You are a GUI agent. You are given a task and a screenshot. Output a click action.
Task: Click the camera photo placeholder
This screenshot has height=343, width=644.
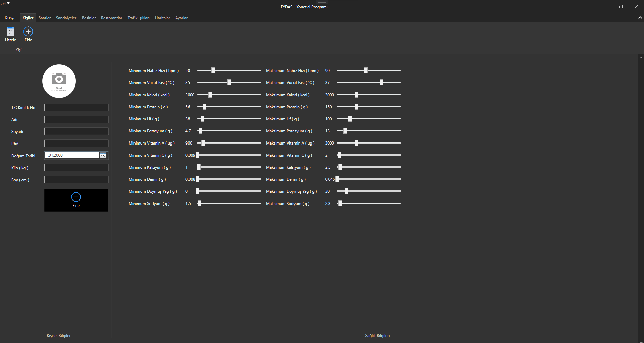tap(59, 81)
